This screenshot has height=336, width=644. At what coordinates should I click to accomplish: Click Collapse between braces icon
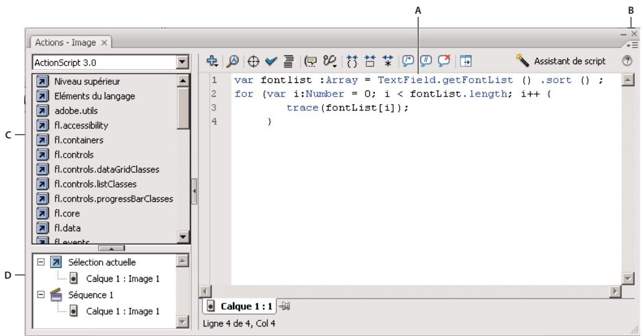point(352,61)
